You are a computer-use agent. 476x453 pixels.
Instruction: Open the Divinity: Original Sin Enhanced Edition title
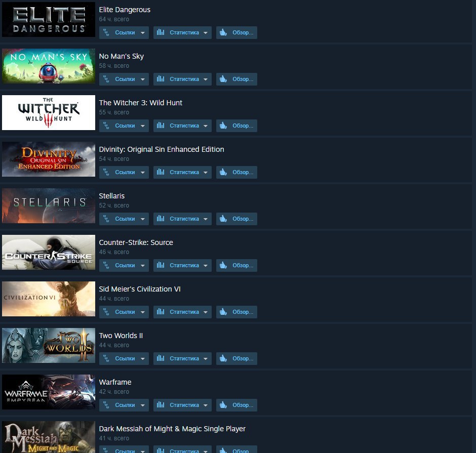[162, 149]
